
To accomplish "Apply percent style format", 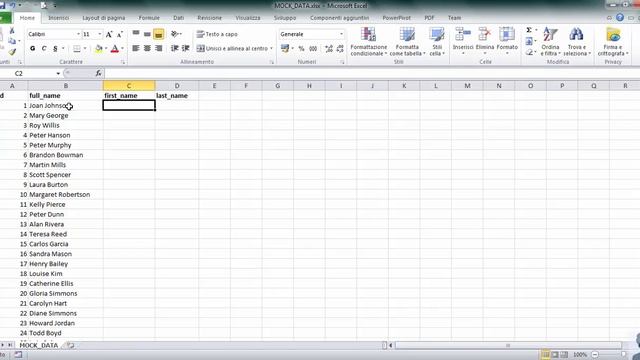I will (x=301, y=49).
